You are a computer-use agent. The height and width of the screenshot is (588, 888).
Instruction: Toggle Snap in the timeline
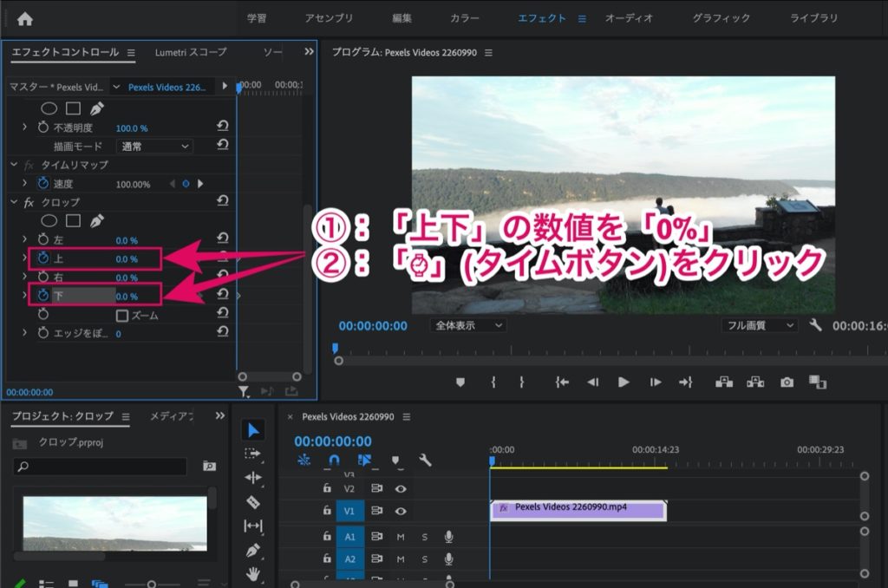tap(334, 460)
